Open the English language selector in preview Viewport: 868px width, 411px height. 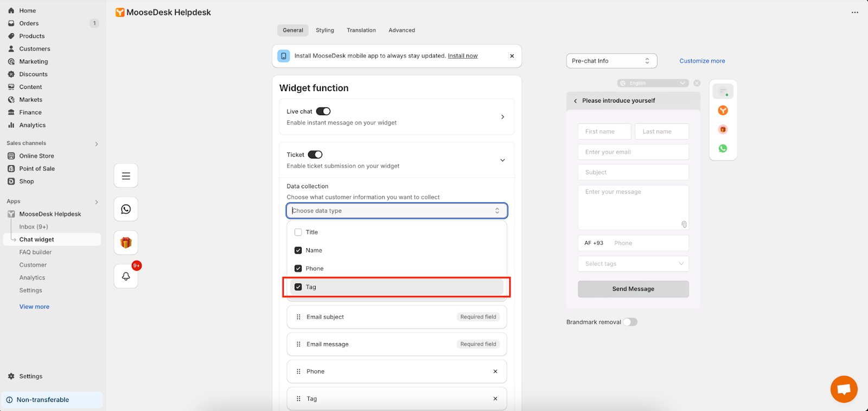click(x=653, y=83)
